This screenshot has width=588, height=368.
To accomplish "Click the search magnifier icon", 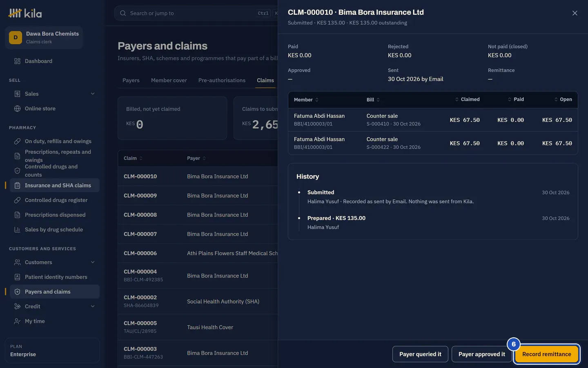I will [x=123, y=13].
